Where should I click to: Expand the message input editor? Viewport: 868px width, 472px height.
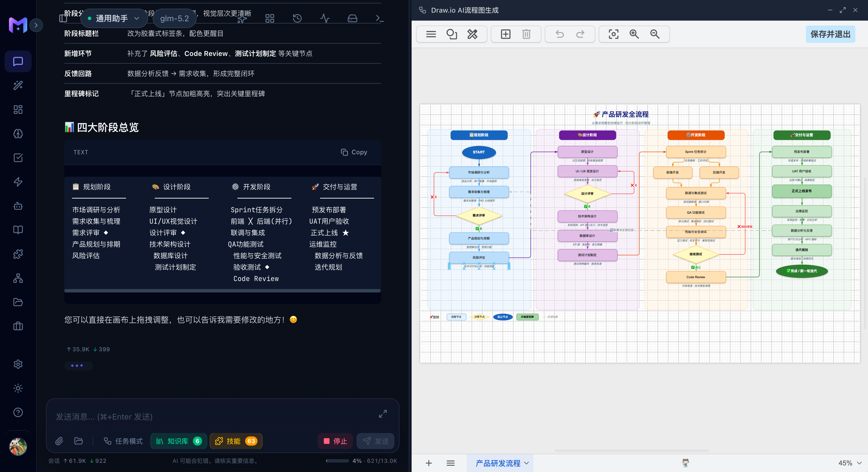[x=383, y=414]
